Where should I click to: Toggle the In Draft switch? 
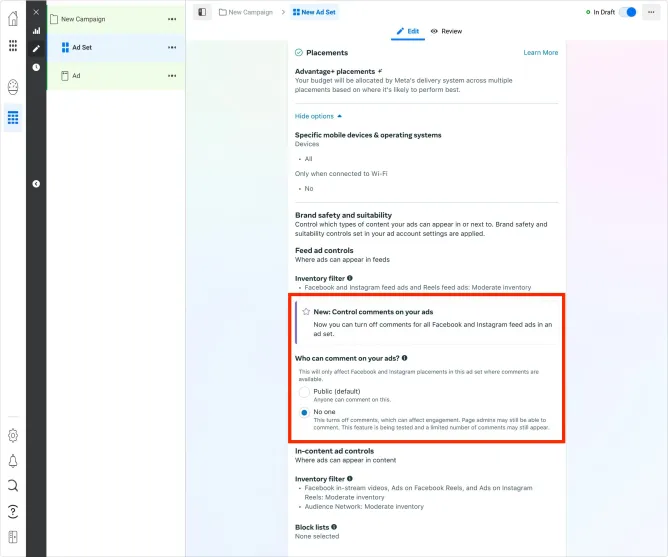(628, 12)
